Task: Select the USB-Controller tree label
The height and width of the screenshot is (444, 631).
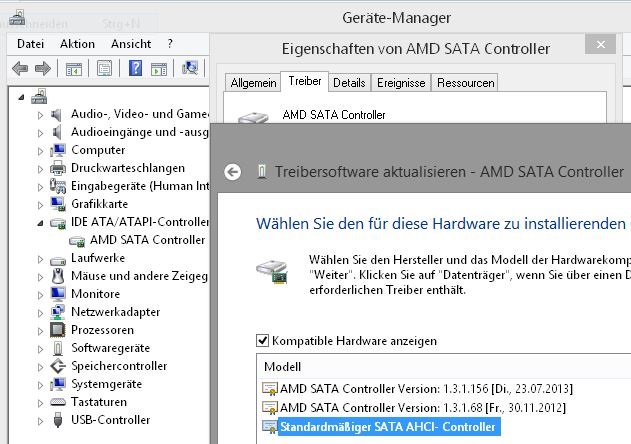Action: [x=110, y=420]
